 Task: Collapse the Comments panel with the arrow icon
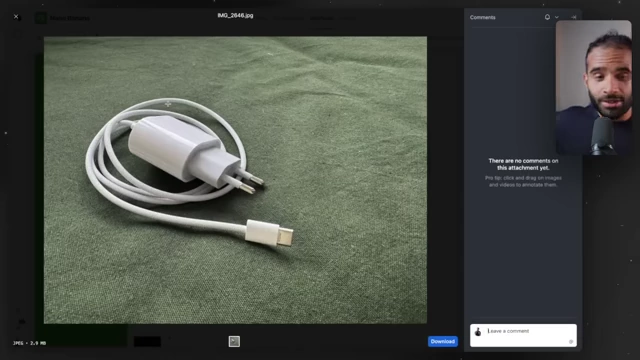click(573, 17)
